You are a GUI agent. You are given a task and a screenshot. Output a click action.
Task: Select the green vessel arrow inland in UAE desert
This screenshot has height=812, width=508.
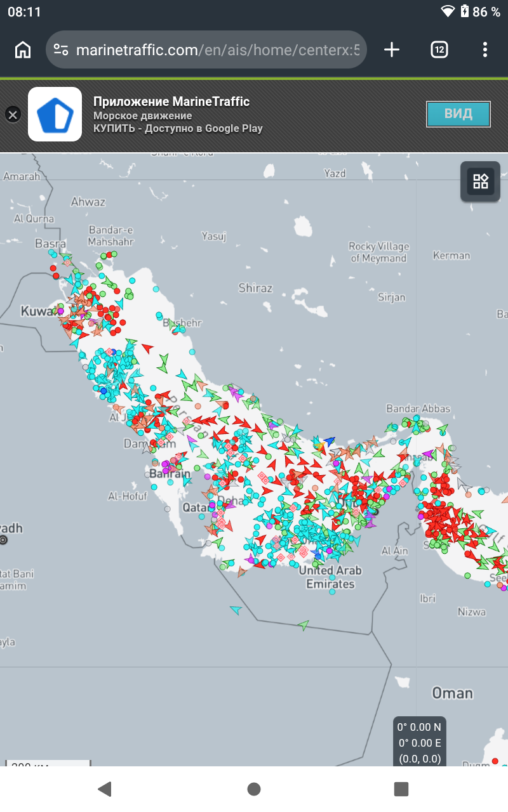[304, 625]
